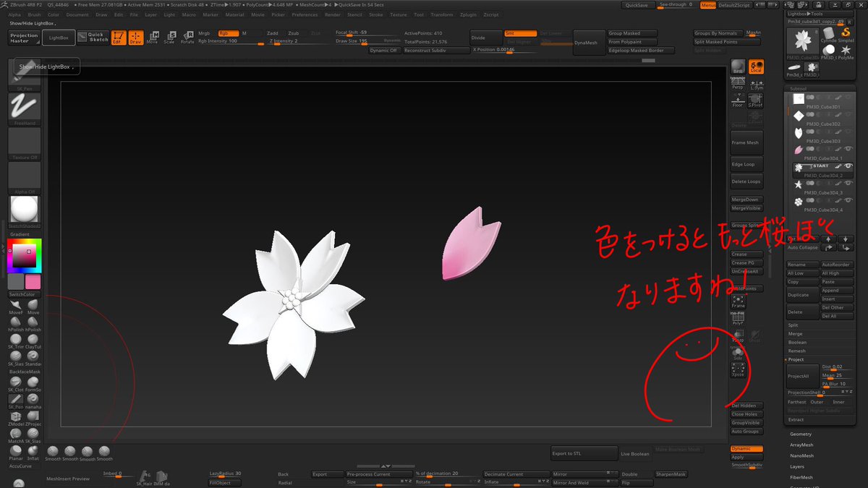
Task: Click the LightBox button
Action: [x=57, y=37]
